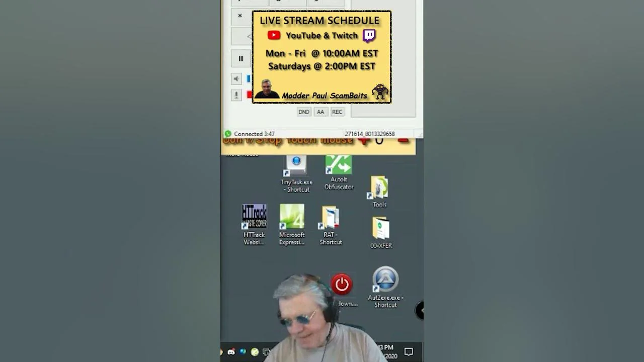Open the Windows notification center
This screenshot has width=644, height=362.
[409, 352]
